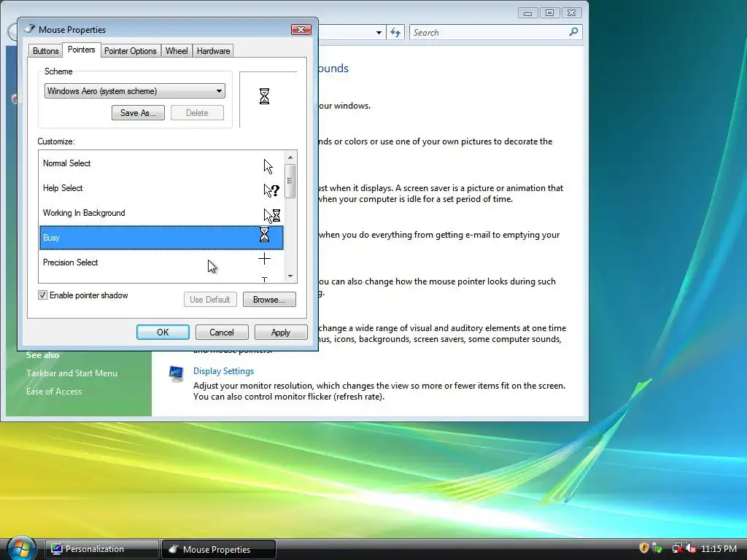Toggle the Enable pointer shadow checkbox
The image size is (747, 560).
click(42, 295)
